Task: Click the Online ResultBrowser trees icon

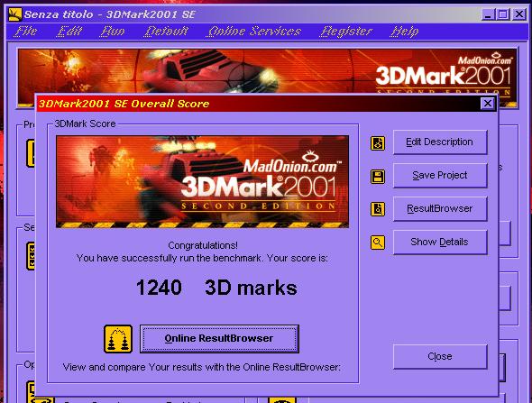Action: click(x=118, y=339)
